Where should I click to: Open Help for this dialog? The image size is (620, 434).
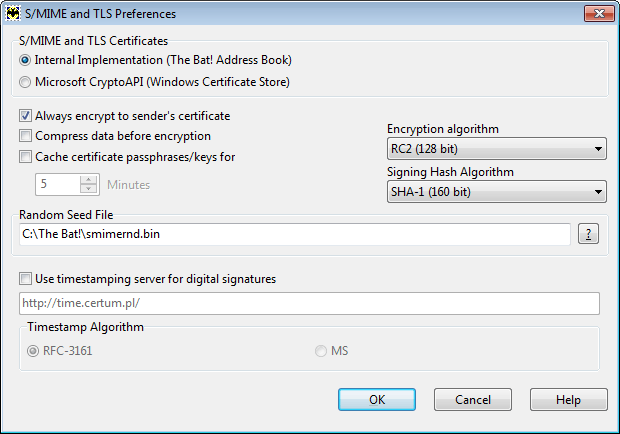click(569, 400)
